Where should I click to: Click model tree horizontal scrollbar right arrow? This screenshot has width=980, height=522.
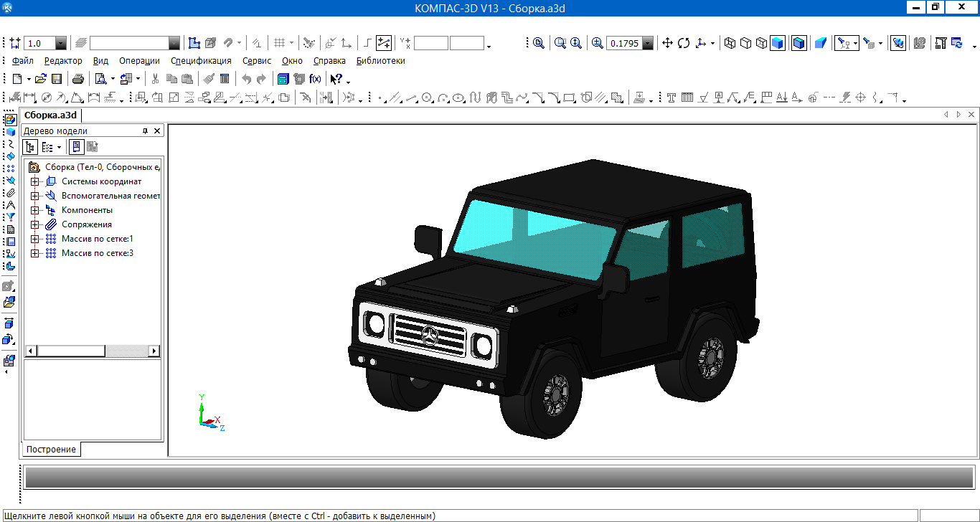tap(154, 351)
